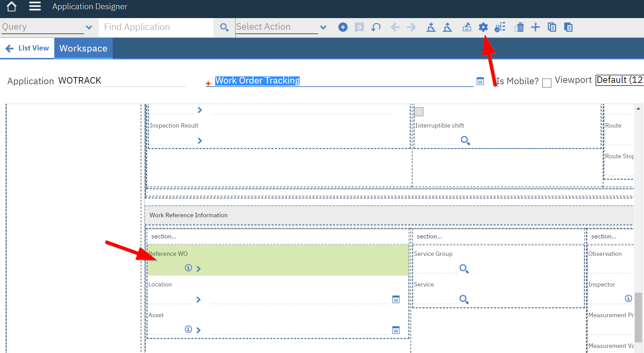
Task: Select the section above Service Group
Action: click(x=499, y=236)
